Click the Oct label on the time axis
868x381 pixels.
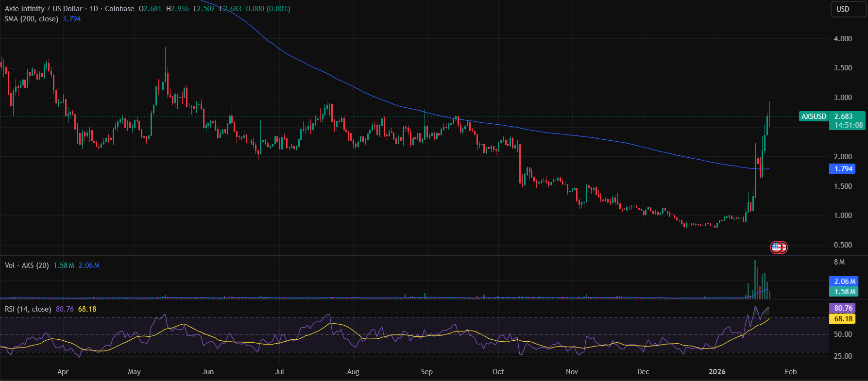coord(498,372)
